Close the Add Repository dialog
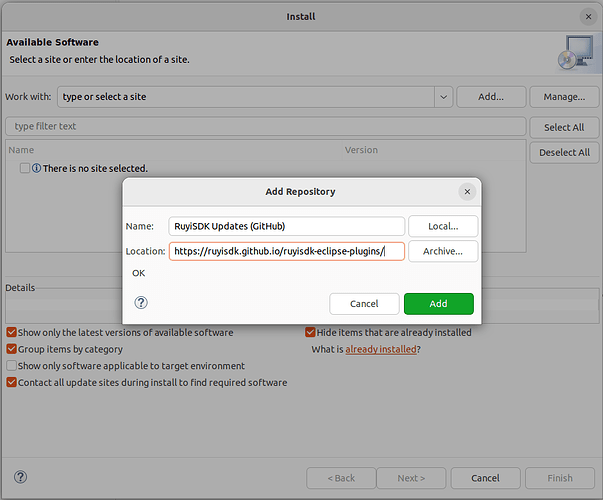Image resolution: width=603 pixels, height=500 pixels. pos(467,192)
